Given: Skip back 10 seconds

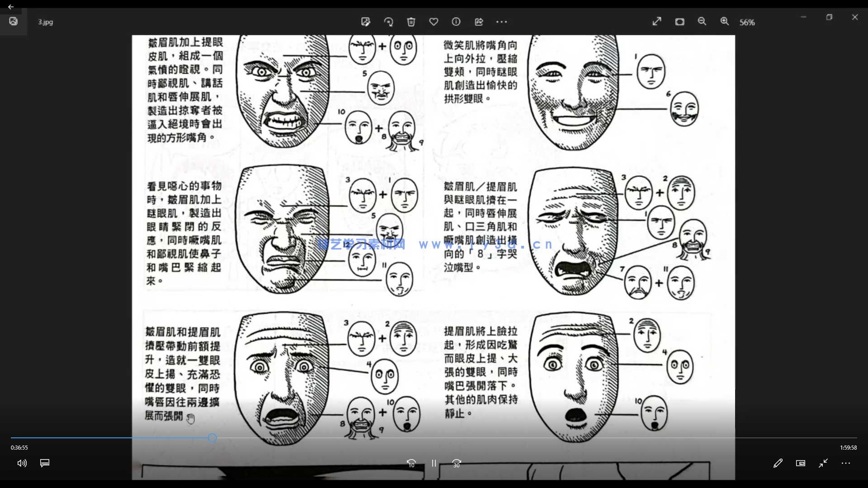Looking at the screenshot, I should (411, 463).
